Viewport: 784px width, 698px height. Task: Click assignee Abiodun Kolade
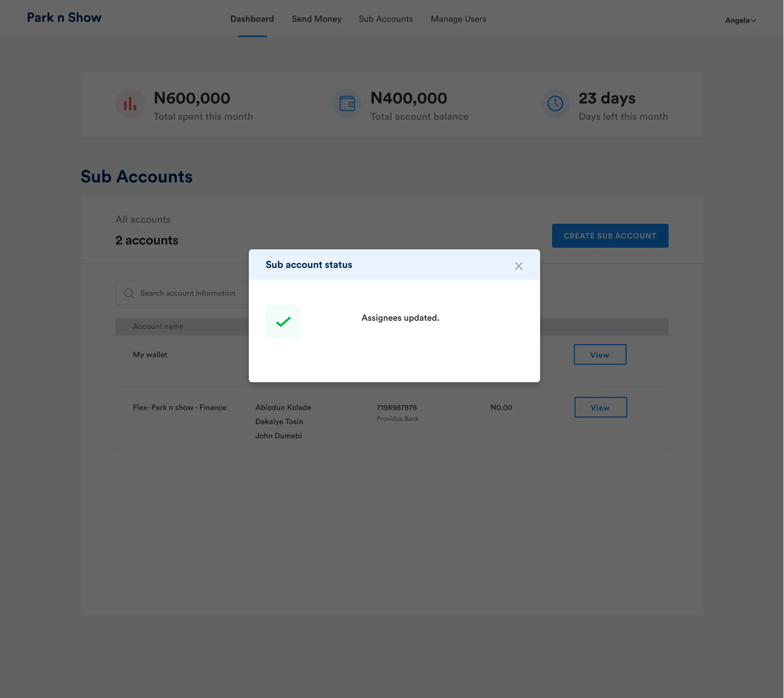coord(283,407)
